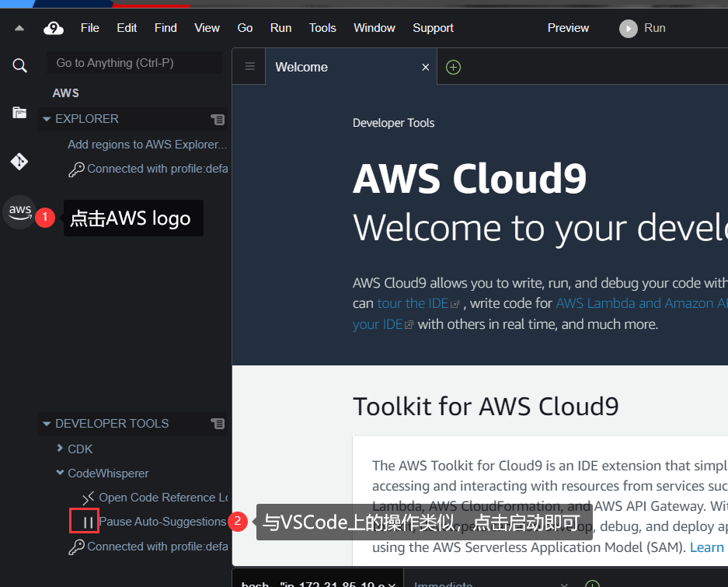The width and height of the screenshot is (728, 587).
Task: Click key icon beside Developer Tools profile
Action: 77,547
